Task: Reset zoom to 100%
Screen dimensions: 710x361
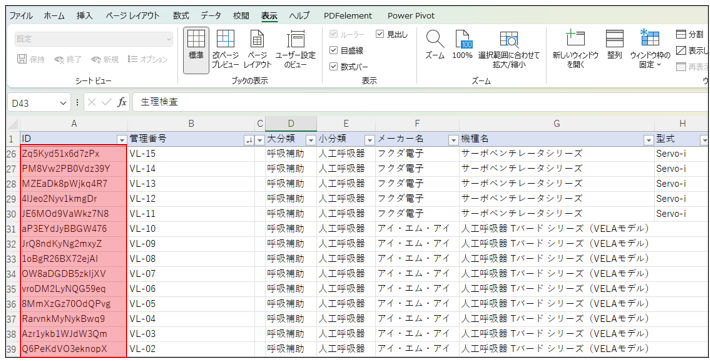Action: [x=462, y=45]
